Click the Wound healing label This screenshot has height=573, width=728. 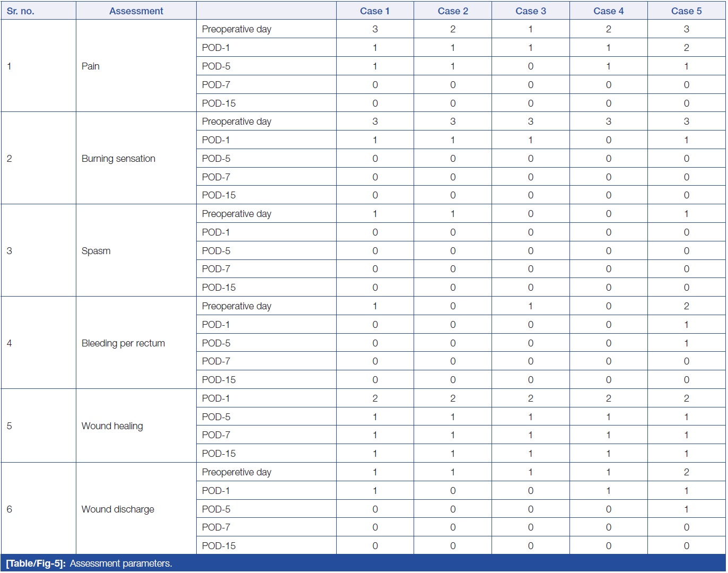click(x=112, y=426)
